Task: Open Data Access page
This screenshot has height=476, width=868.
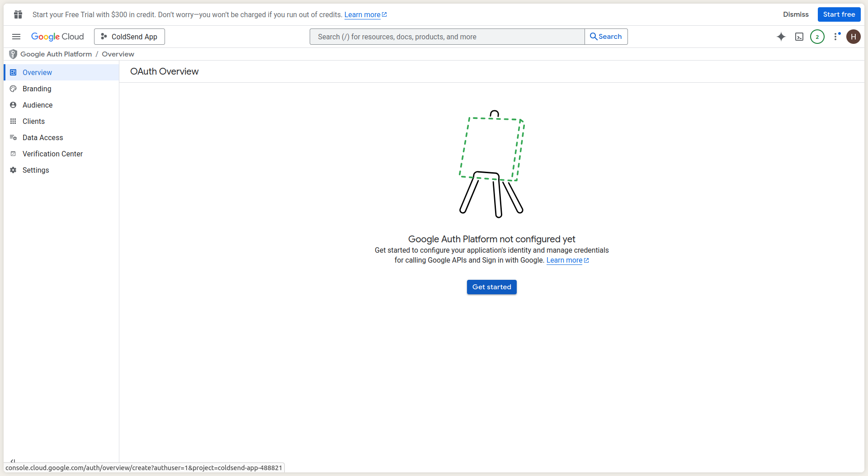Action: point(42,137)
